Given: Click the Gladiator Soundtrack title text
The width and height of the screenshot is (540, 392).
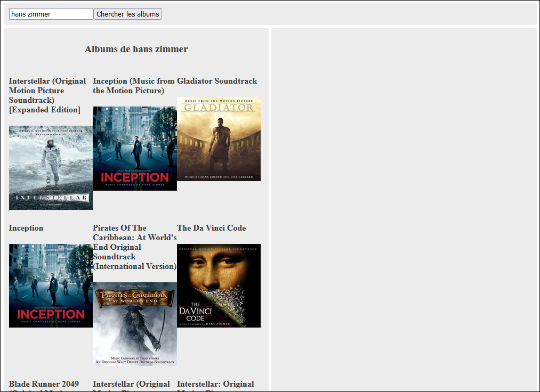Looking at the screenshot, I should coord(217,81).
